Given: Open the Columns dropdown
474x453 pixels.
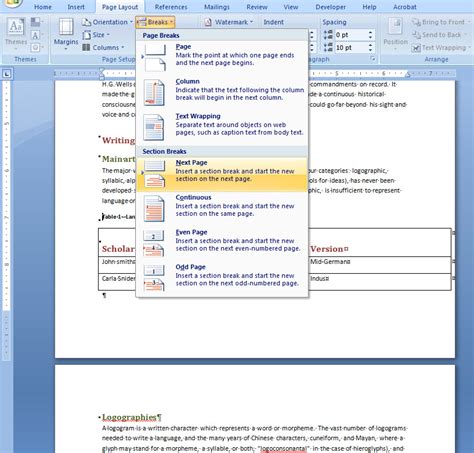Looking at the screenshot, I should [104, 47].
